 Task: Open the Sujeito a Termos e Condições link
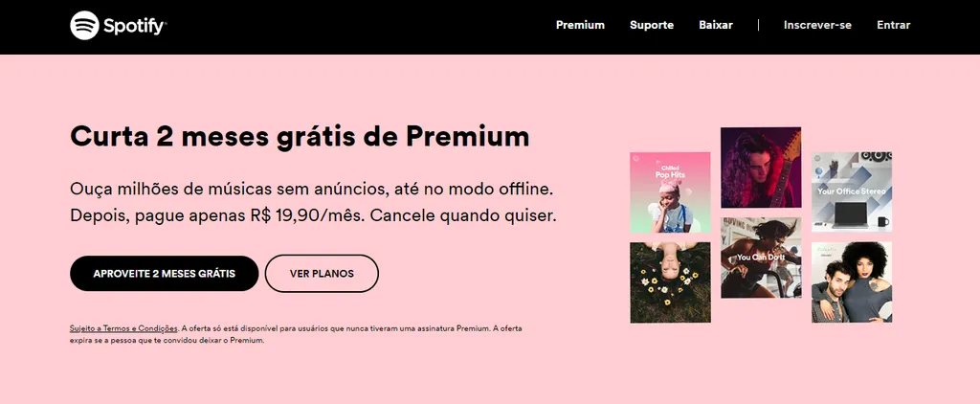pyautogui.click(x=123, y=328)
